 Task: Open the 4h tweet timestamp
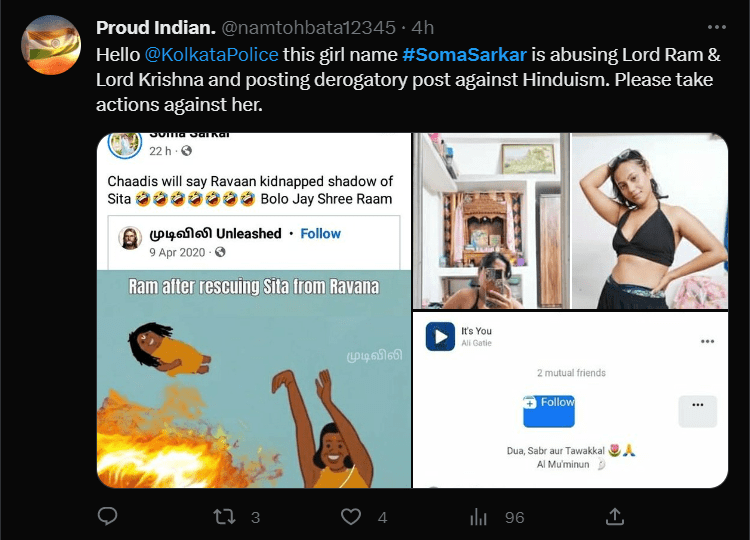point(423,28)
